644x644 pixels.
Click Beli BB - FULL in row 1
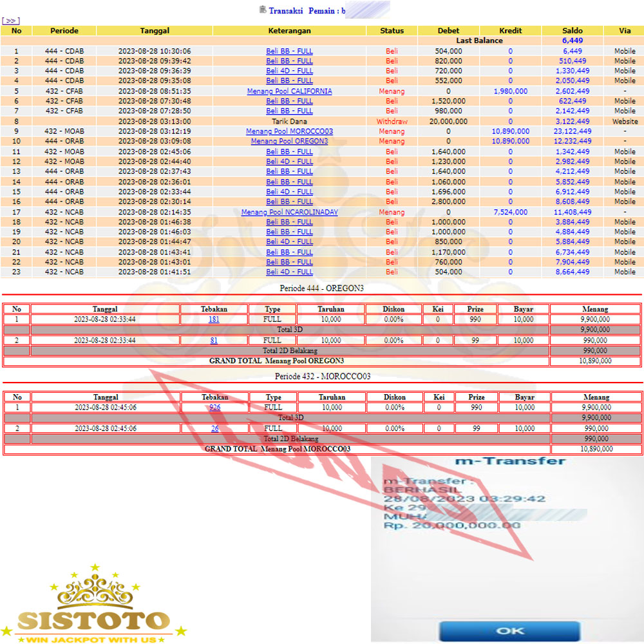289,51
